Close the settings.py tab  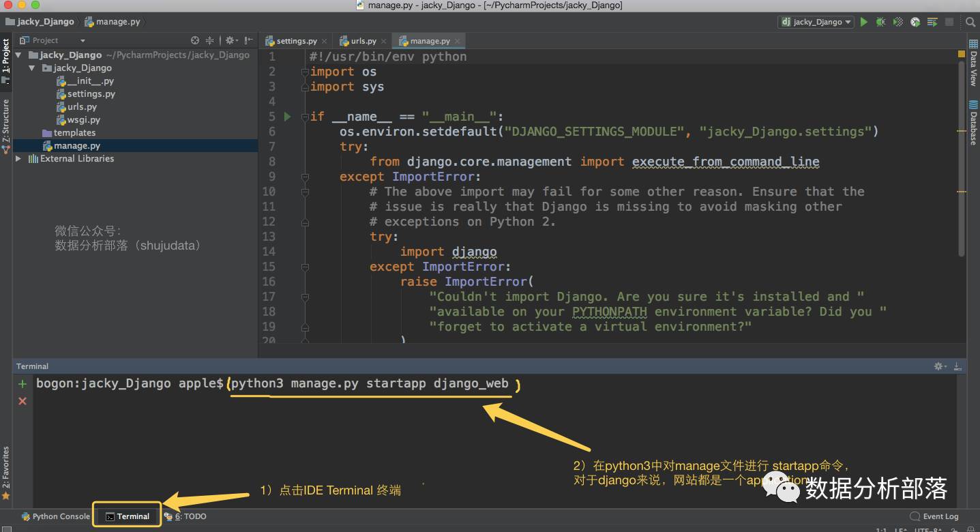click(x=324, y=41)
